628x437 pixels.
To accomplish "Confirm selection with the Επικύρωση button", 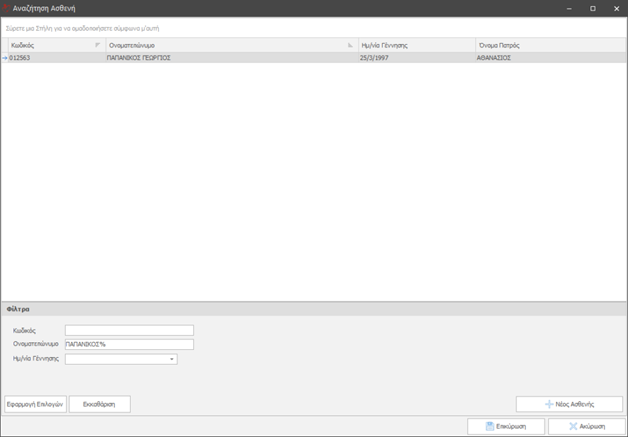I will pos(505,426).
